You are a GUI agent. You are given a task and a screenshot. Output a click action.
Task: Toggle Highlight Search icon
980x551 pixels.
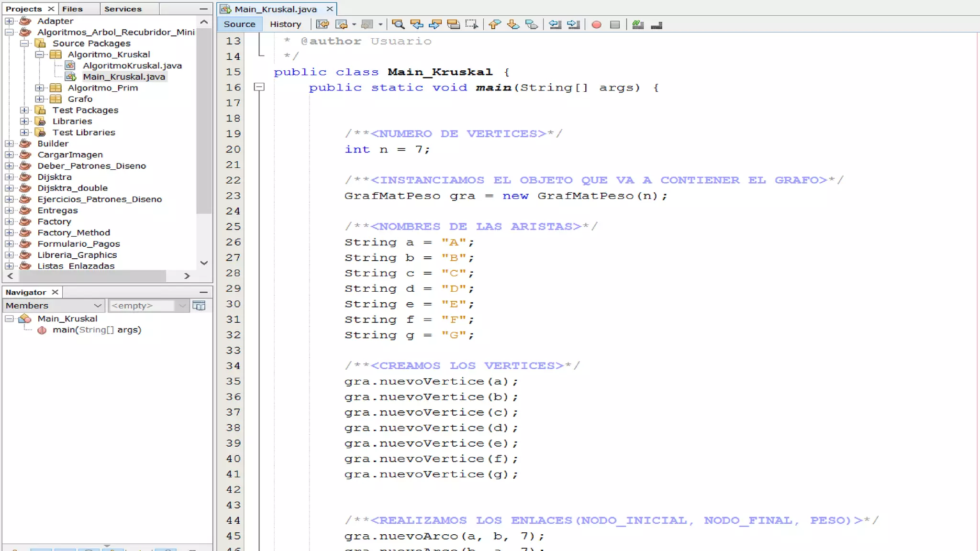click(x=453, y=24)
